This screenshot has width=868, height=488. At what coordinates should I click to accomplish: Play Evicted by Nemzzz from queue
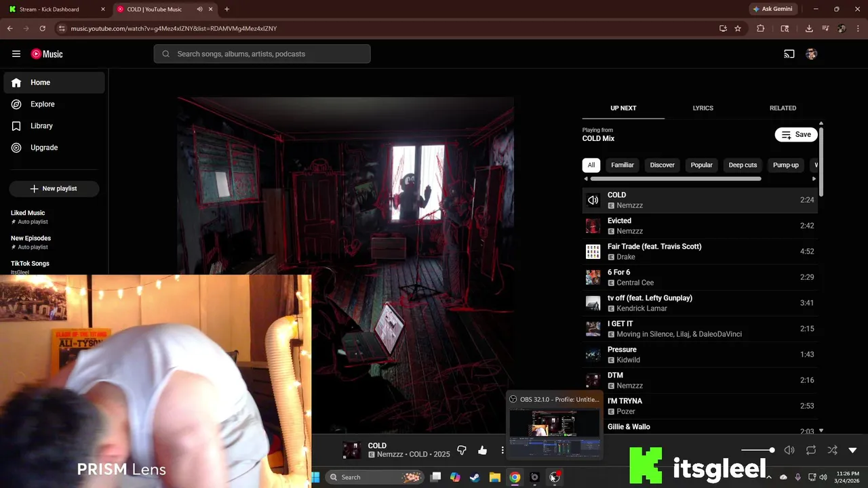[700, 226]
